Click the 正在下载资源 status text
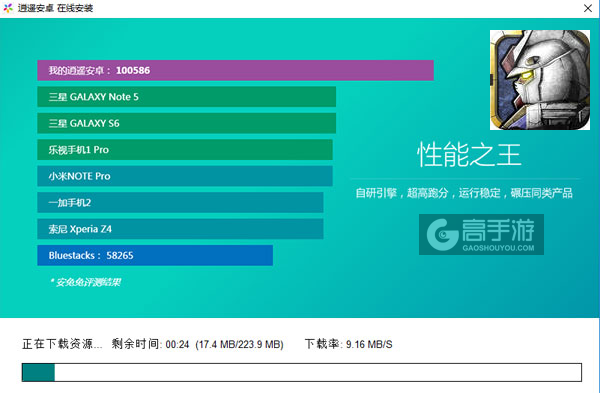The width and height of the screenshot is (600, 393). 62,344
